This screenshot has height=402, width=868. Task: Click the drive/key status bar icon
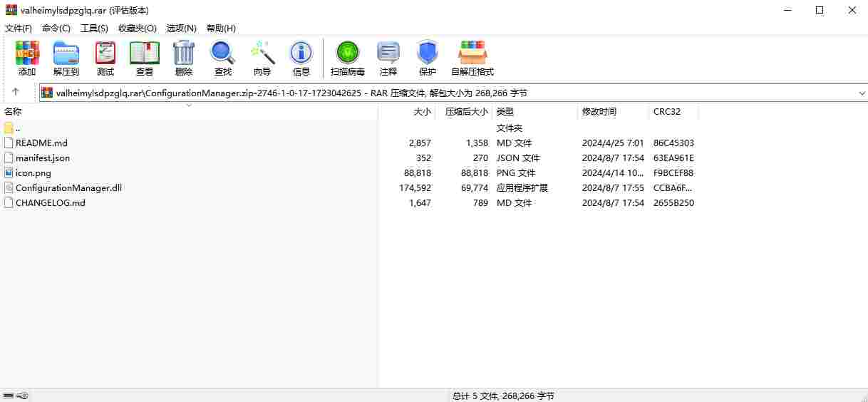[x=15, y=396]
